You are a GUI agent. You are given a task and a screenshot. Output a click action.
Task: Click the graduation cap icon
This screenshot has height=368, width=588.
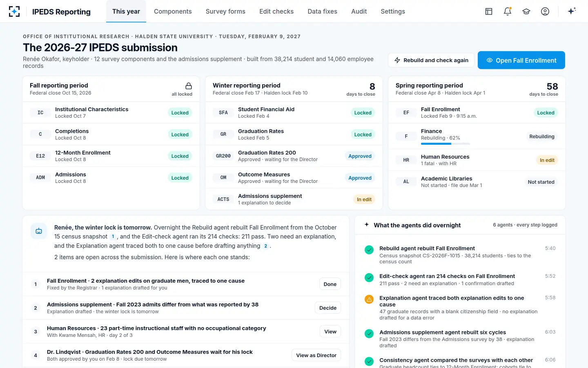[x=526, y=11]
